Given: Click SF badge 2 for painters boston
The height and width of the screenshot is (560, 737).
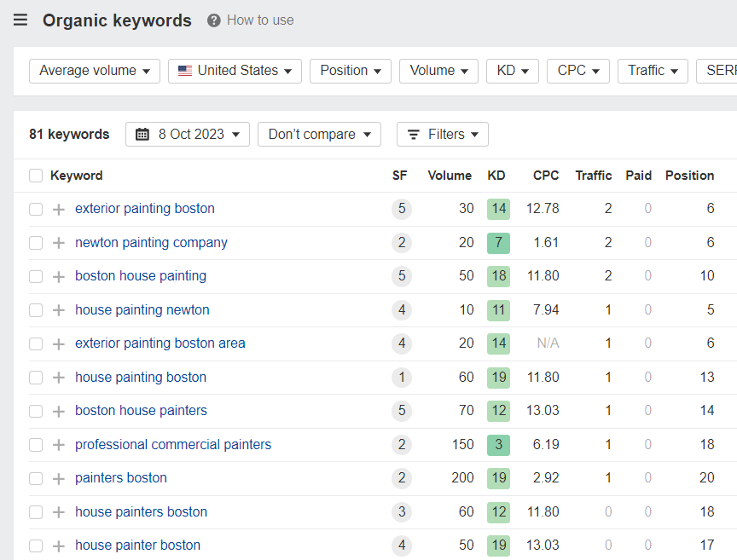Looking at the screenshot, I should [402, 478].
